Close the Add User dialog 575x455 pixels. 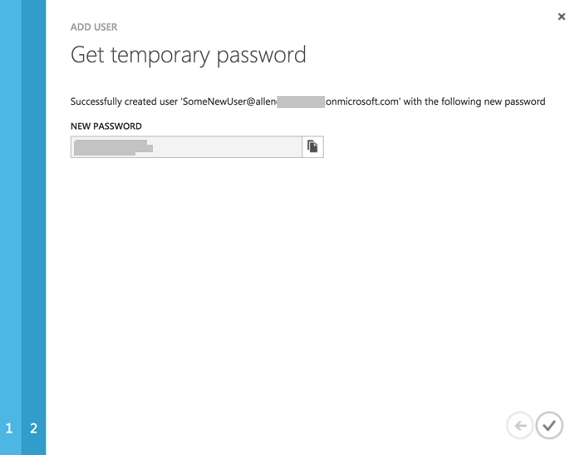coord(561,16)
